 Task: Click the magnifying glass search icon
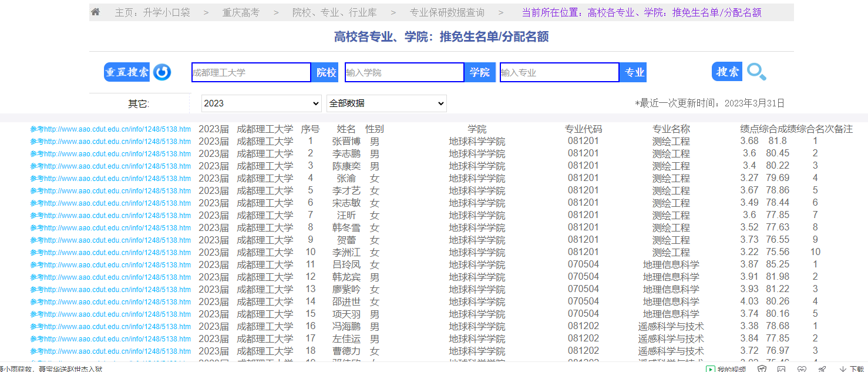[x=756, y=72]
